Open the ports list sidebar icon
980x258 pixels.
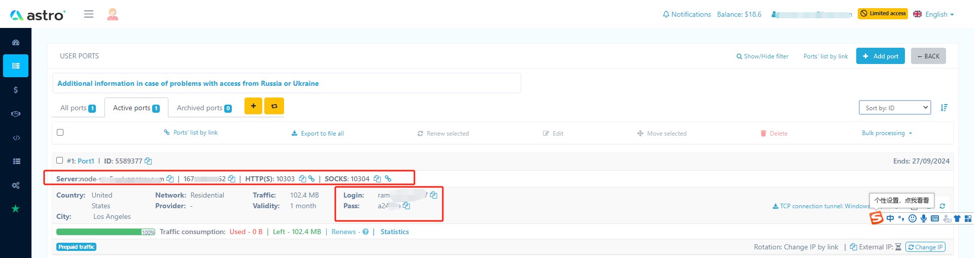pos(16,66)
